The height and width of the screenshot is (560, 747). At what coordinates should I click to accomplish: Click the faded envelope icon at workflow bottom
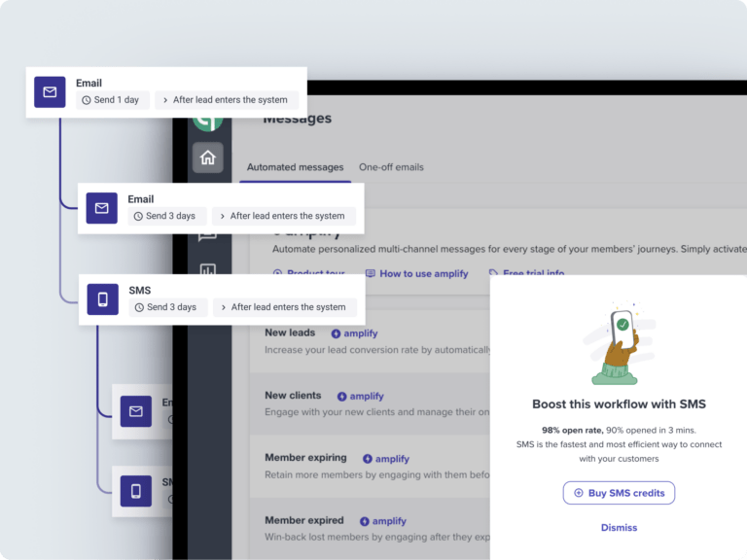(136, 412)
